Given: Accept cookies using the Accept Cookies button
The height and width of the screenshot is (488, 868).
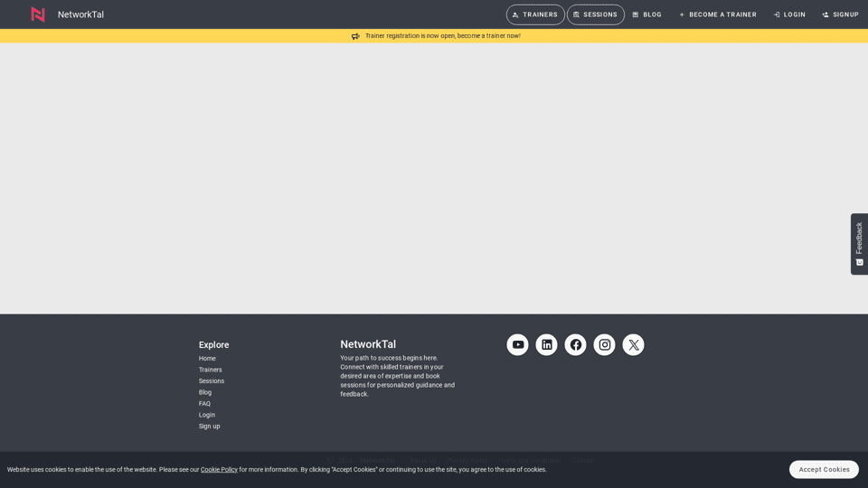Looking at the screenshot, I should click(x=824, y=469).
